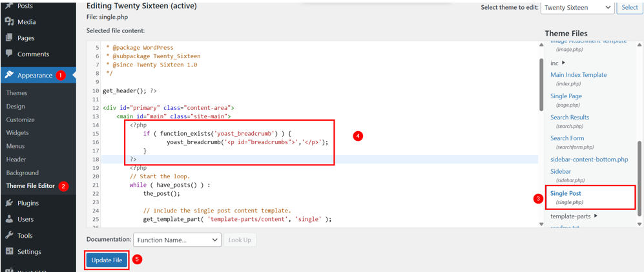Open Main Index Template file
This screenshot has height=272, width=644.
[578, 75]
